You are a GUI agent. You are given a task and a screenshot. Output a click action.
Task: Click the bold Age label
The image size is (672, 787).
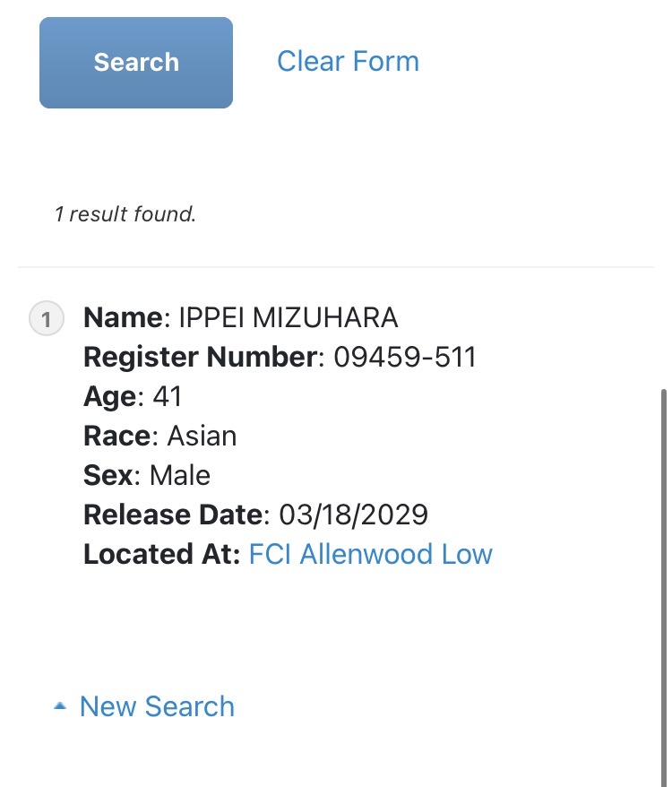click(111, 396)
